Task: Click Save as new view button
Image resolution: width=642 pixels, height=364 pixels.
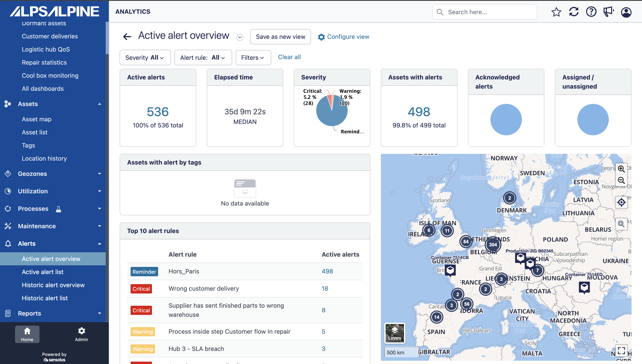Action: 280,37
